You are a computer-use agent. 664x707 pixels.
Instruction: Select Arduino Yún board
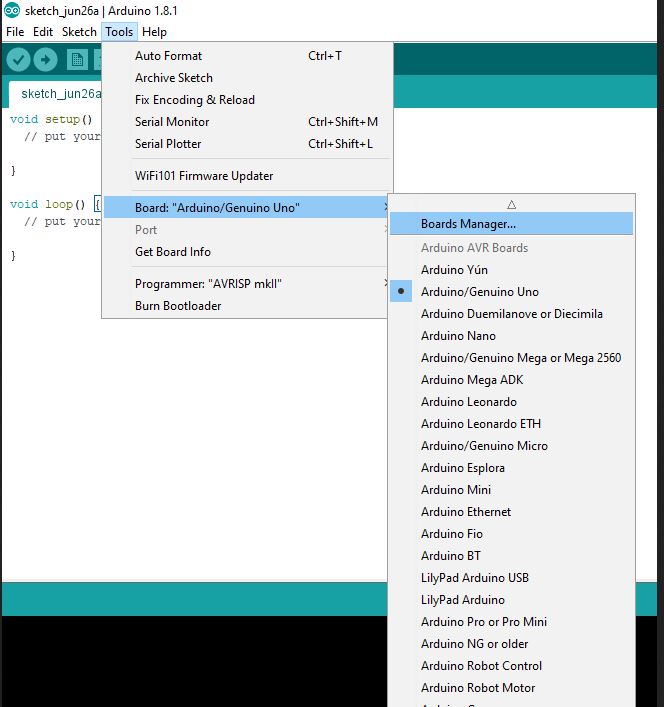click(x=511, y=270)
